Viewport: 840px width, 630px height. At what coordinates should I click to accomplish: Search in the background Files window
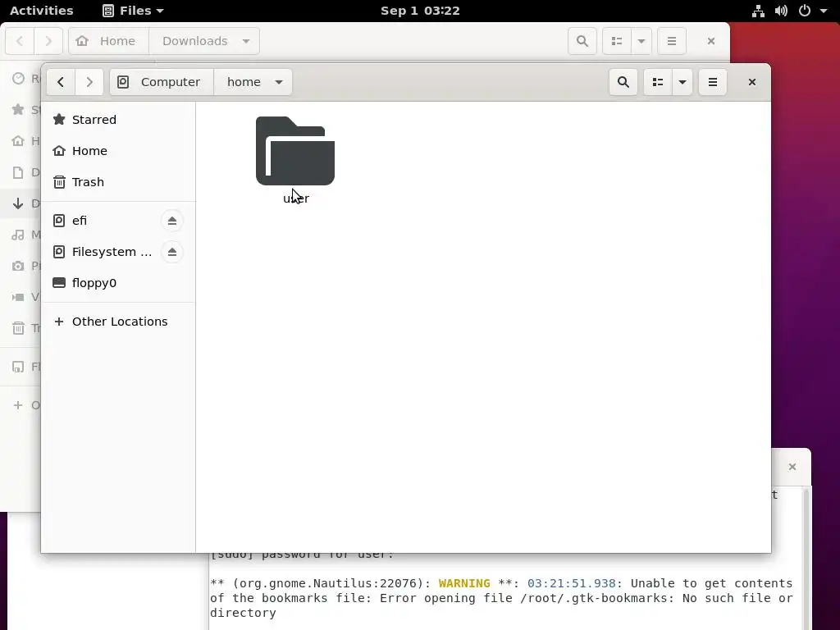coord(582,41)
